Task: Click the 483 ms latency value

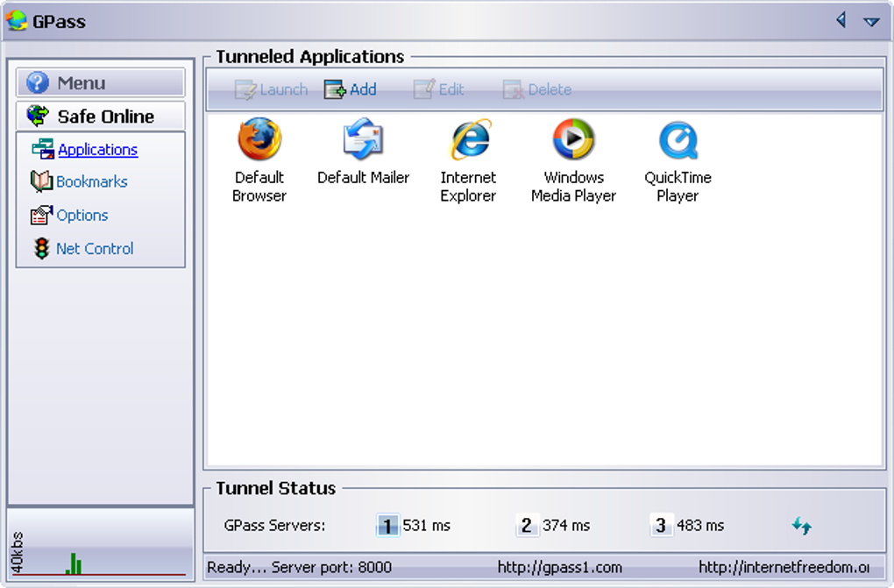Action: click(700, 525)
